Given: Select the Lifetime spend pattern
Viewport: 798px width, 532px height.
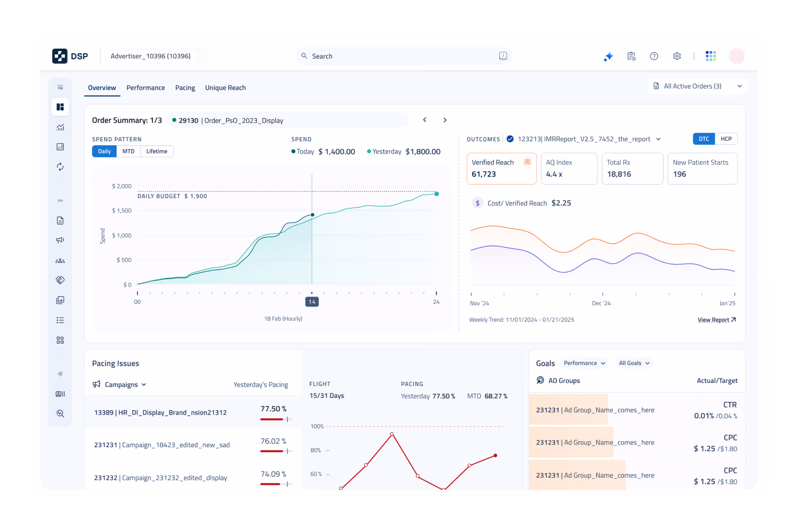Looking at the screenshot, I should 157,151.
